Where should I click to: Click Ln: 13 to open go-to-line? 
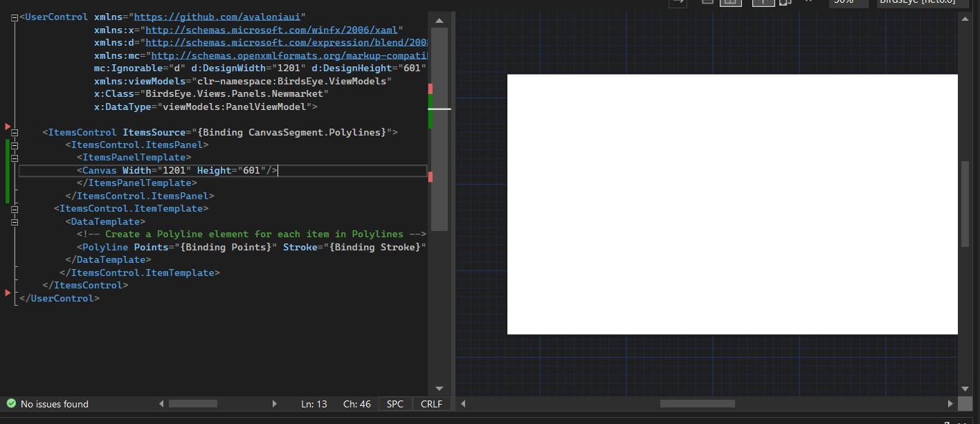(314, 403)
